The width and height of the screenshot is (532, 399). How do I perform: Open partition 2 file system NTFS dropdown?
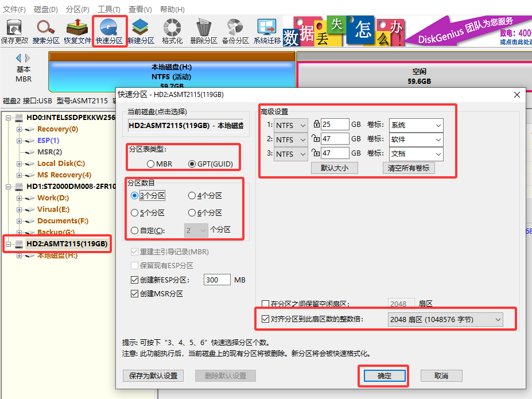(291, 140)
